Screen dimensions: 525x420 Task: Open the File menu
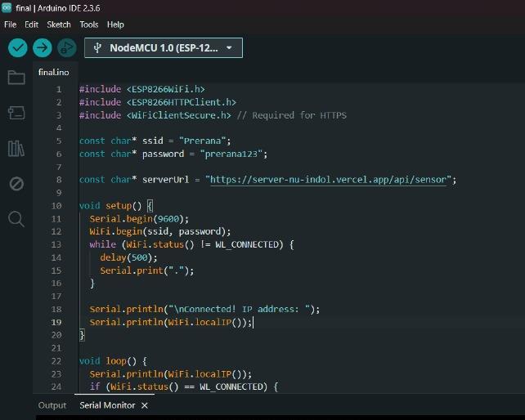pos(10,25)
